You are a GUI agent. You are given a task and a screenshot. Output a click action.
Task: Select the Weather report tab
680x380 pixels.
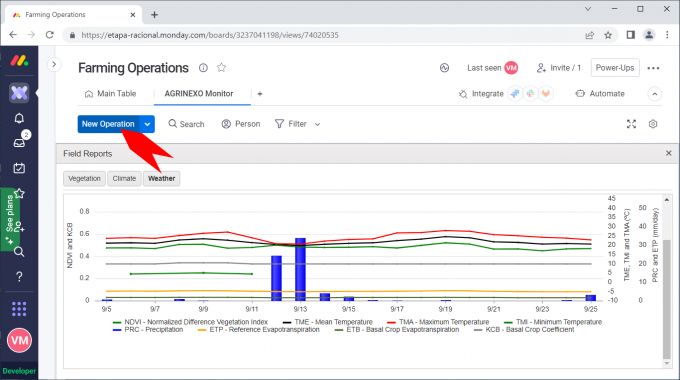pyautogui.click(x=161, y=178)
